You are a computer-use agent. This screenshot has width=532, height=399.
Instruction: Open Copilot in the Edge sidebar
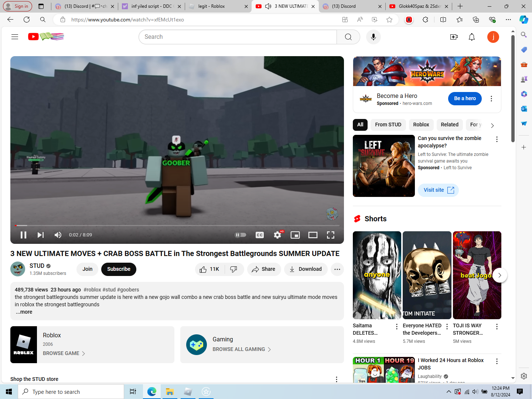click(x=524, y=20)
